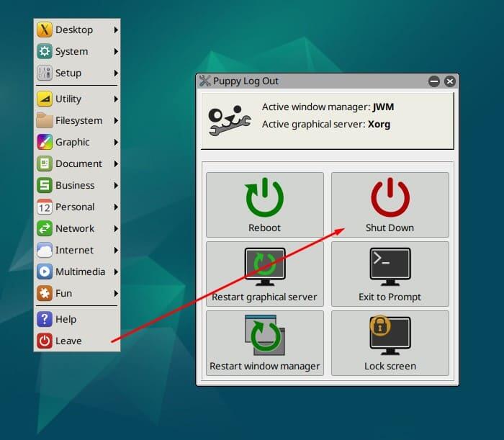Viewport: 504px width, 440px height.
Task: Open the Personal menu entry
Action: [x=77, y=207]
